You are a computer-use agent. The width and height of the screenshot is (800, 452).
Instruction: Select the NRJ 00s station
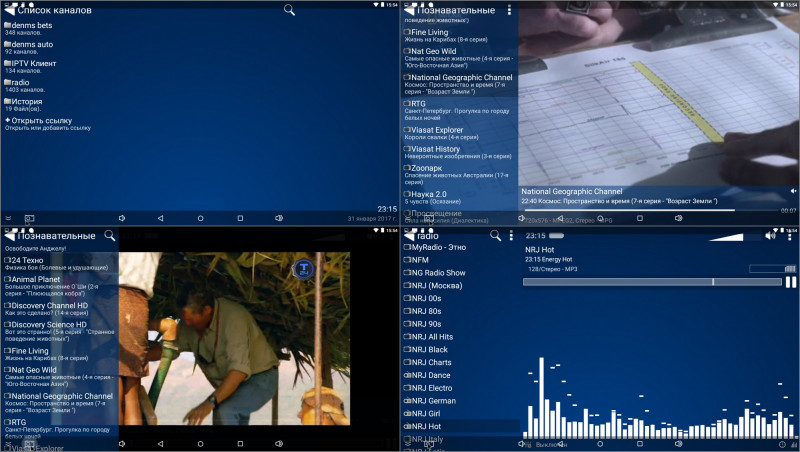tap(461, 298)
